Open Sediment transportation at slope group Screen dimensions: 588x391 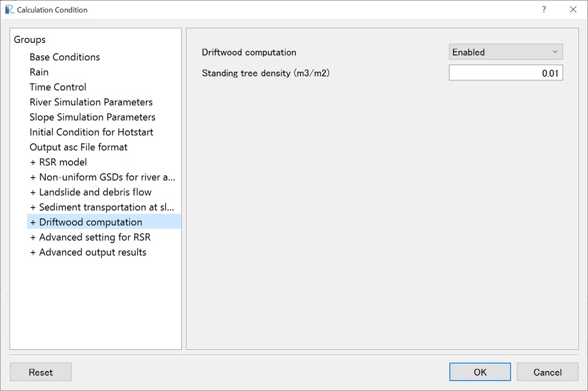(x=102, y=207)
